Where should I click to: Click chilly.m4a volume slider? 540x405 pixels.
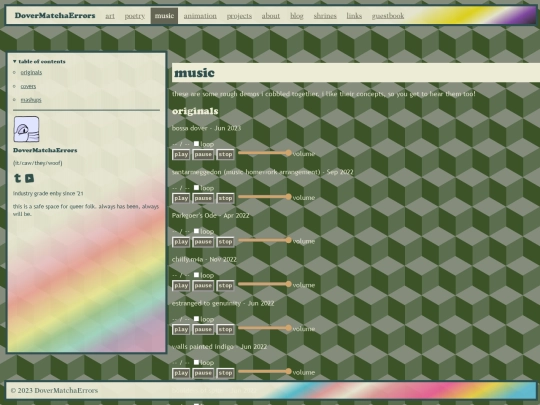pos(265,284)
